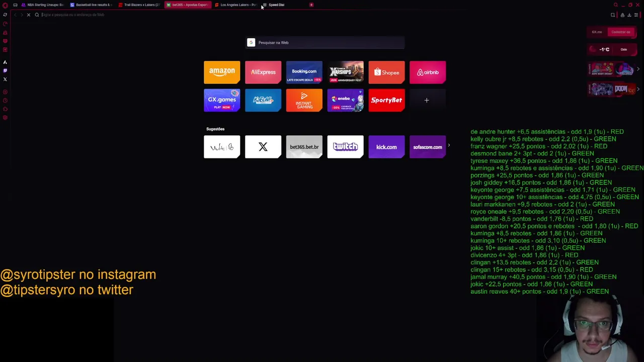This screenshot has height=362, width=644.
Task: Open a new tab with the plus button
Action: tap(311, 5)
